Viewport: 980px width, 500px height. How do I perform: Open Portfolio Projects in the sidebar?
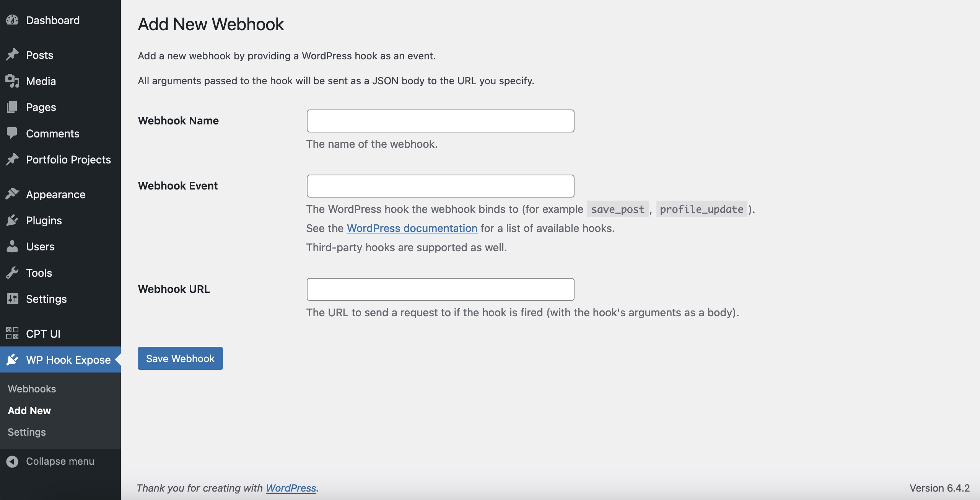pos(60,159)
